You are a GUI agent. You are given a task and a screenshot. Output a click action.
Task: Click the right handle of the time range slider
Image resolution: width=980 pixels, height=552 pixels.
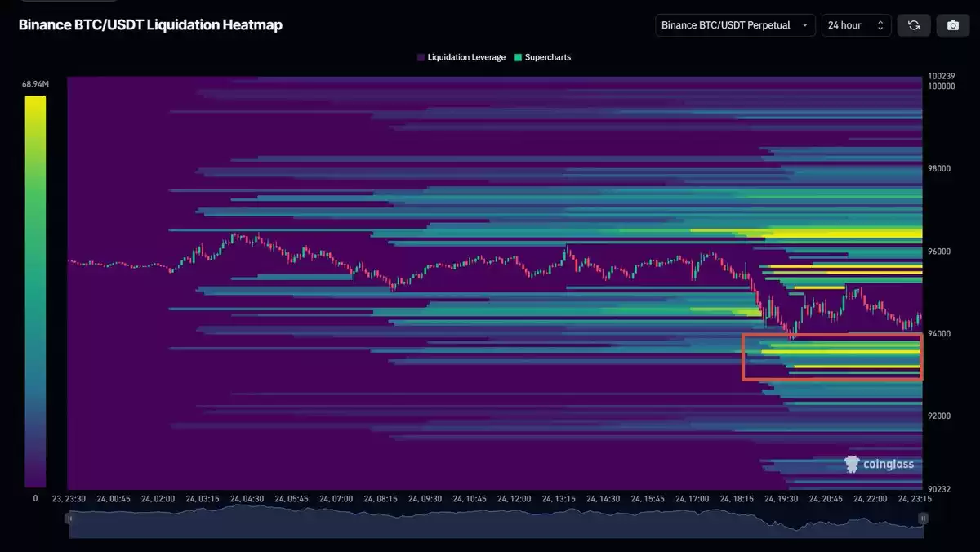tap(924, 518)
